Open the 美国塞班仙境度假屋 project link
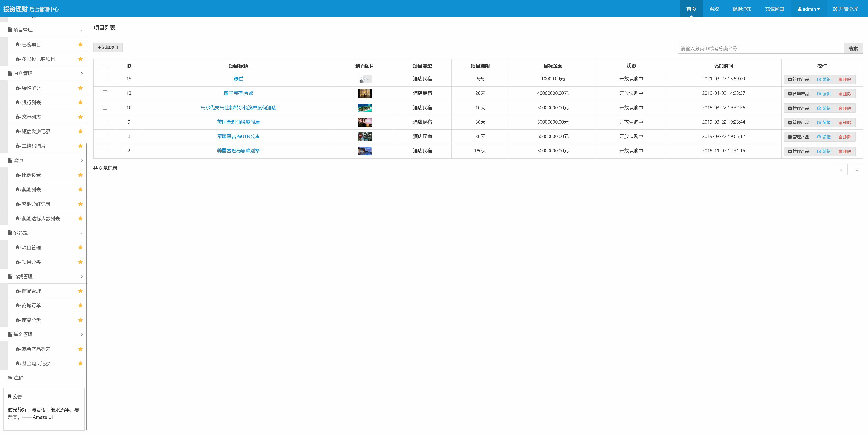This screenshot has width=868, height=434. tap(238, 122)
